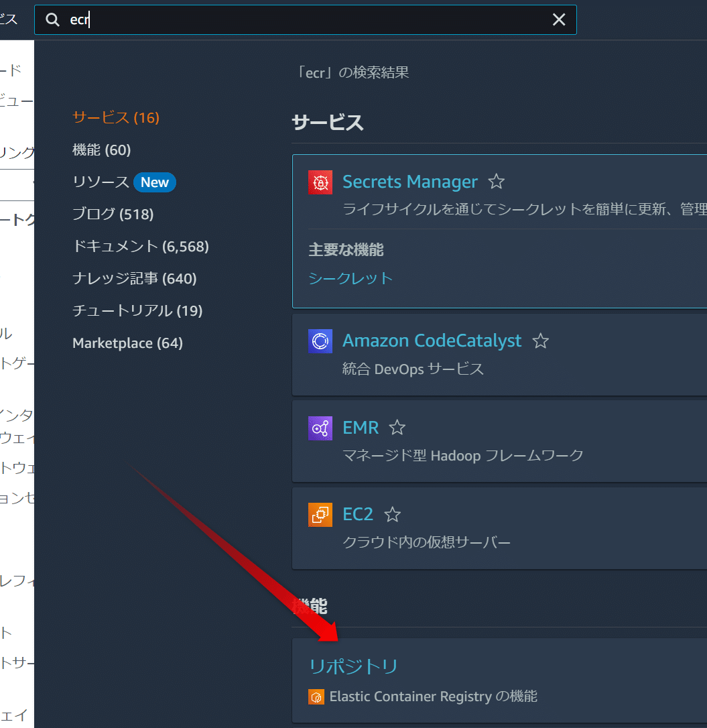707x728 pixels.
Task: Select the ブログ (518) filter
Action: [x=113, y=214]
